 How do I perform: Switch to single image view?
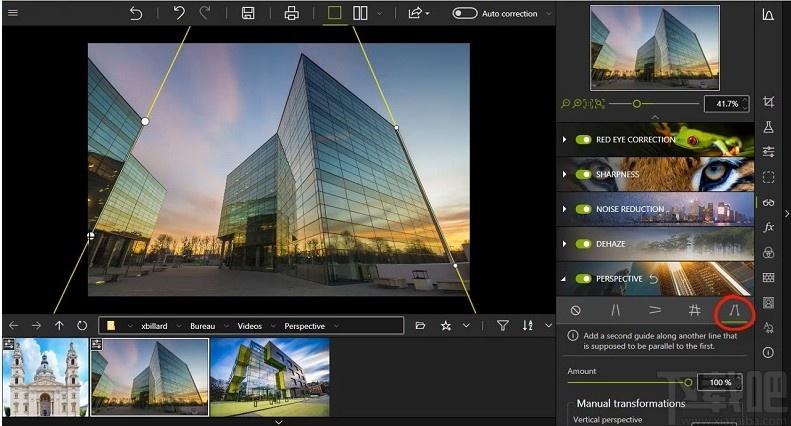(334, 13)
